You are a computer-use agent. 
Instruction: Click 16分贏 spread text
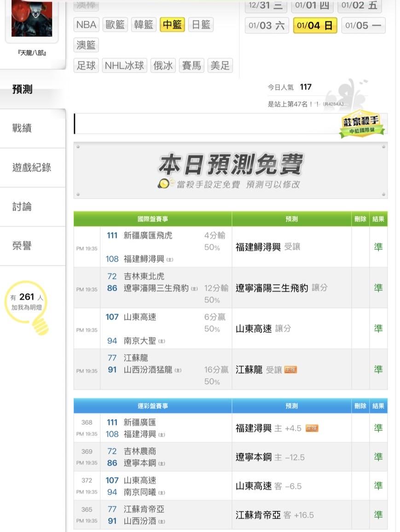[x=216, y=370]
